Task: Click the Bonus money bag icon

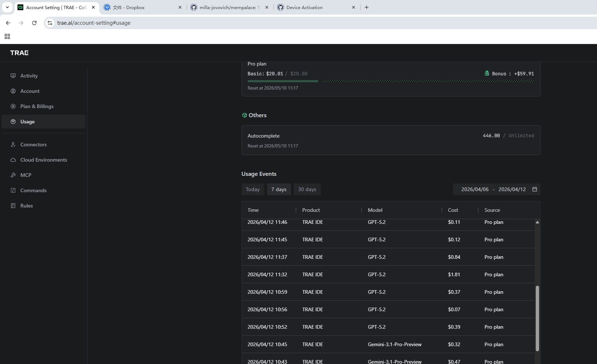Action: click(487, 73)
